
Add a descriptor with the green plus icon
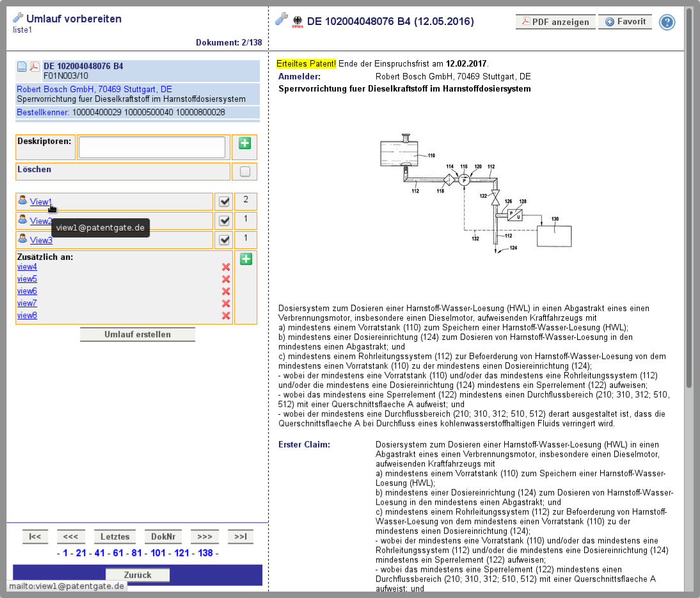(x=244, y=143)
